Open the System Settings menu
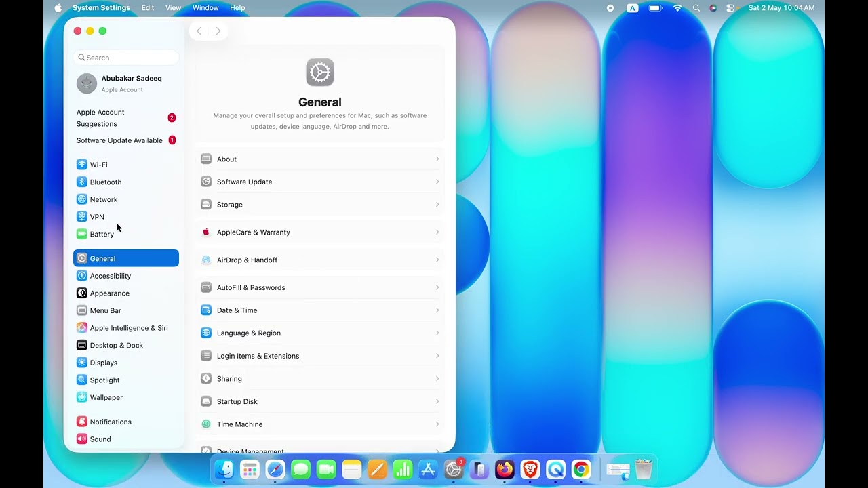 [101, 8]
